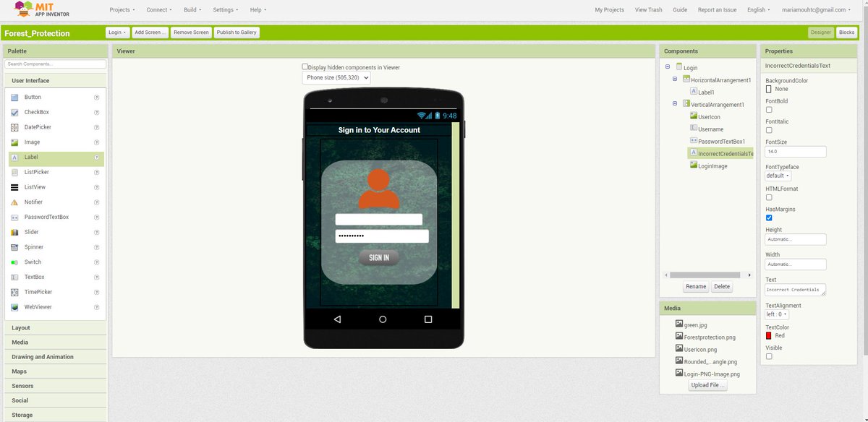Screen dimensions: 868x422
Task: Open the Connect menu
Action: [x=159, y=10]
